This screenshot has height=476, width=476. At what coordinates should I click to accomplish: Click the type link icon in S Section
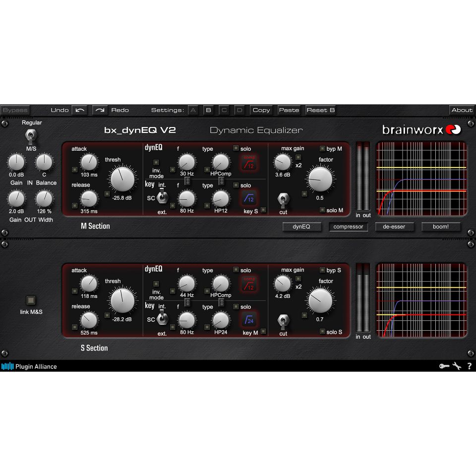[221, 302]
